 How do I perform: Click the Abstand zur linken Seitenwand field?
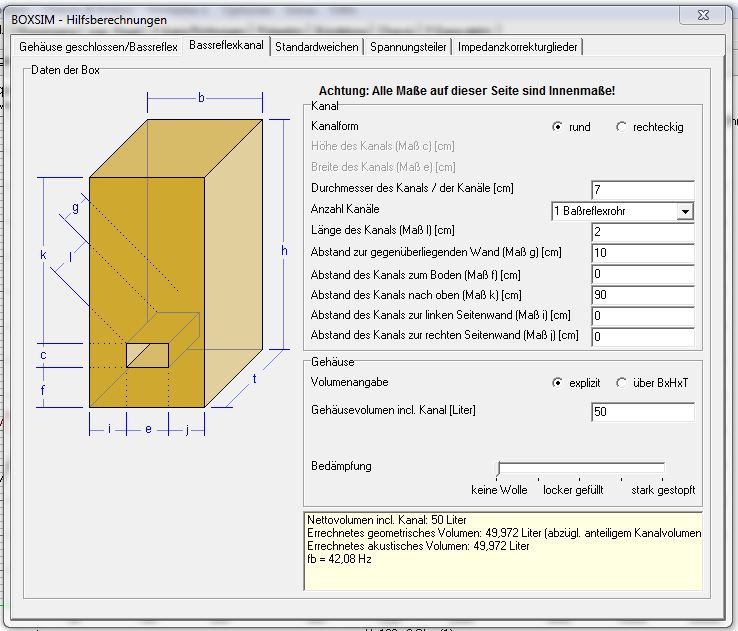tap(642, 316)
